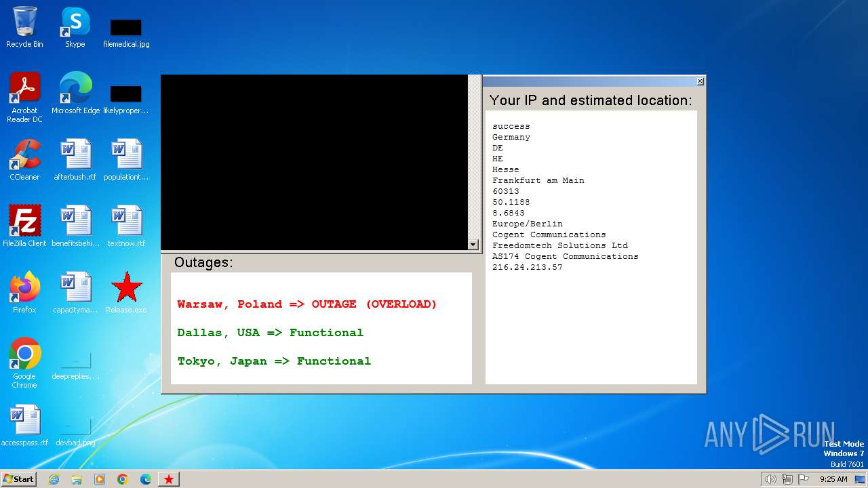Open the network tray icon
868x488 pixels.
tap(787, 479)
